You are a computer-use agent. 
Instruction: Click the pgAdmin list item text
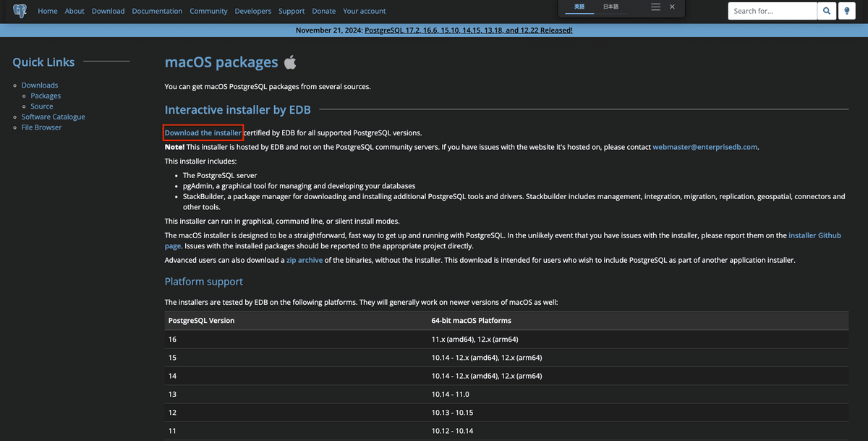click(299, 186)
